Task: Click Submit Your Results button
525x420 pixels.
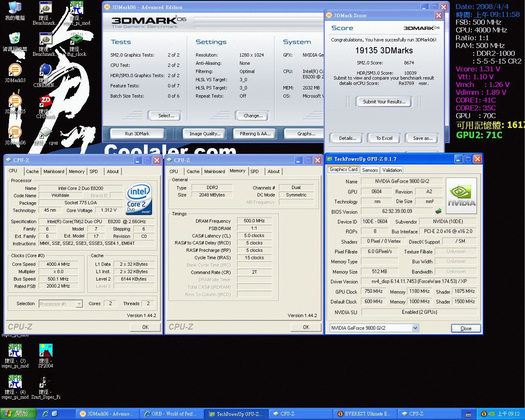Action: pyautogui.click(x=384, y=102)
